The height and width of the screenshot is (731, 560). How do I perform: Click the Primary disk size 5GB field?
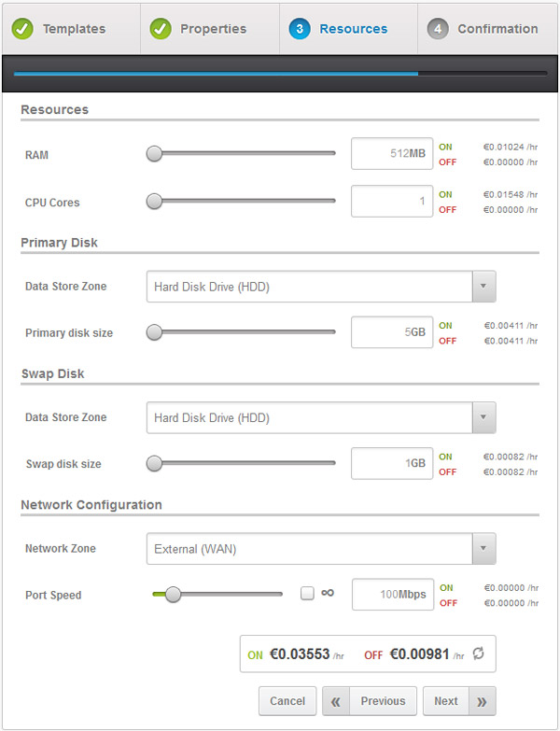(392, 332)
